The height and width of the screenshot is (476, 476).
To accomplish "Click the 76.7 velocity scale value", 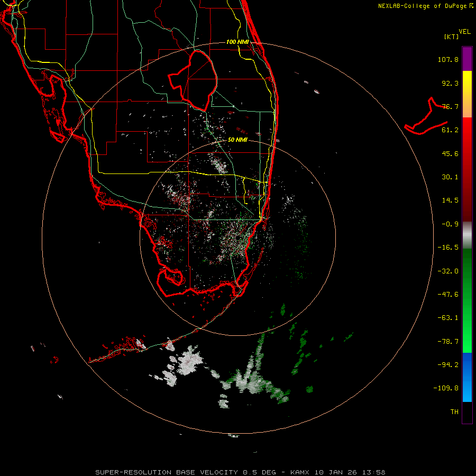I will 450,106.
